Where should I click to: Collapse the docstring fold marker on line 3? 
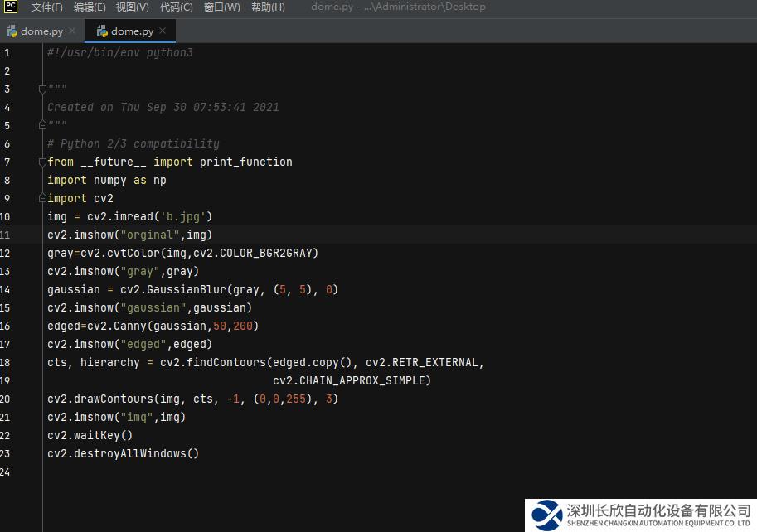42,89
